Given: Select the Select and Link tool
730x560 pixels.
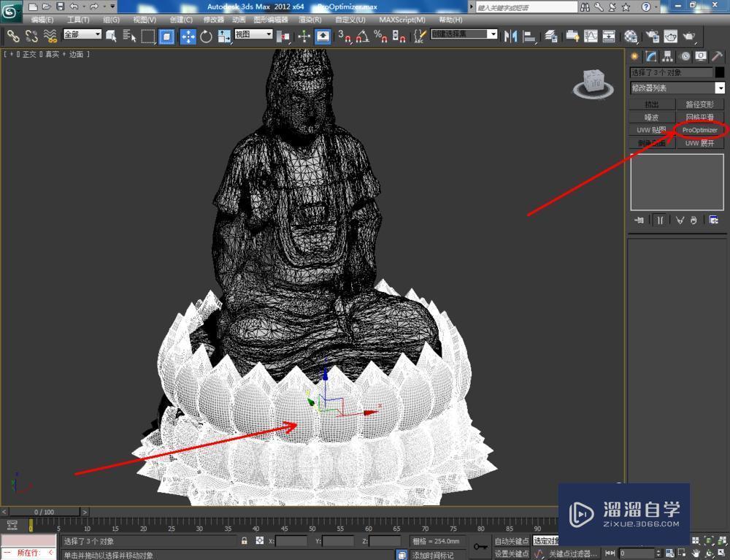Looking at the screenshot, I should click(12, 34).
